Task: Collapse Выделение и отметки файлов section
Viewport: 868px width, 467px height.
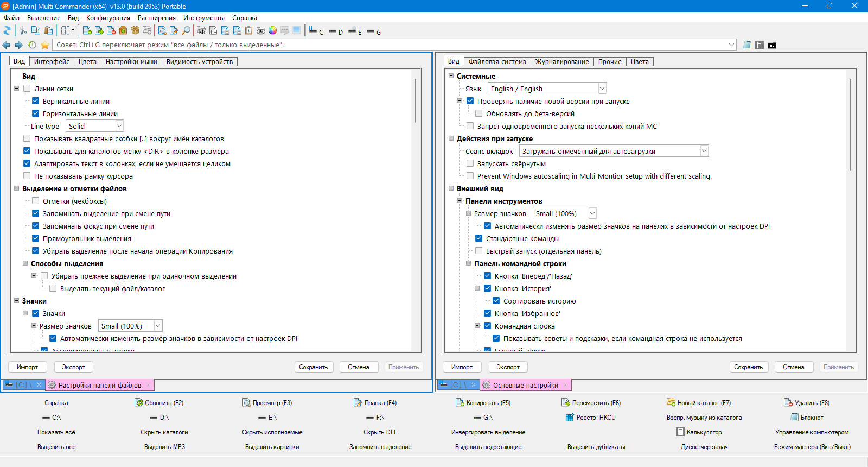Action: pos(16,188)
